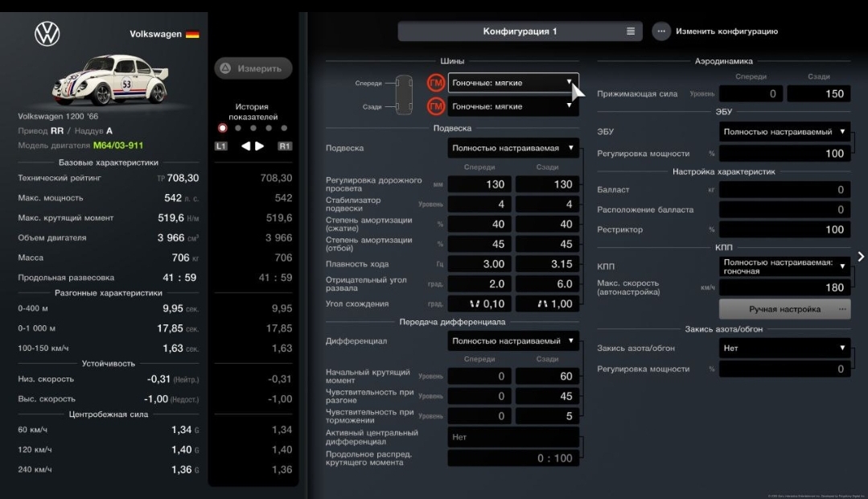Select the second history indicator dot
The width and height of the screenshot is (868, 499).
click(238, 128)
